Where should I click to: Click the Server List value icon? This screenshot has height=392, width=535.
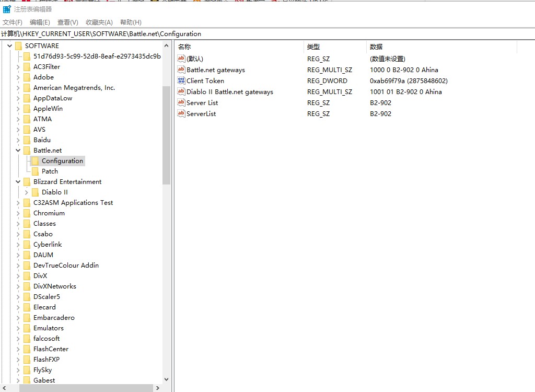(181, 102)
